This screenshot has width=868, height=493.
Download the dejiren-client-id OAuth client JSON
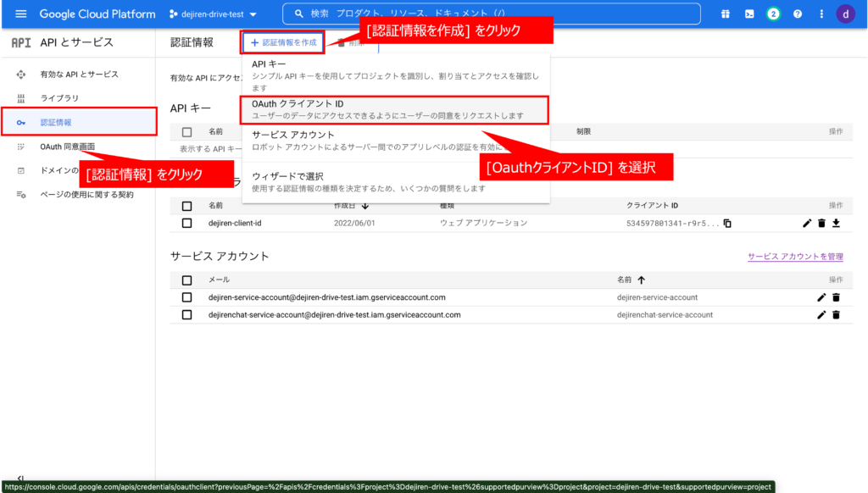coord(836,223)
